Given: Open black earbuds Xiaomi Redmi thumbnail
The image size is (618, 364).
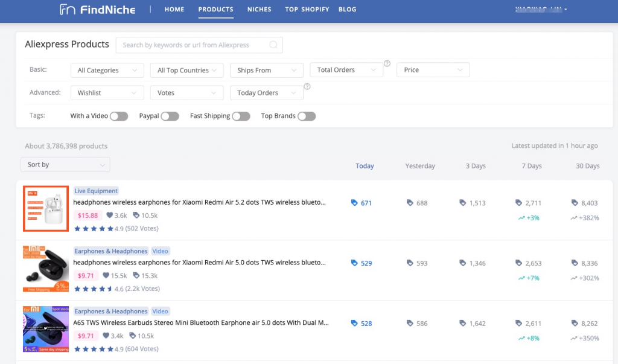Looking at the screenshot, I should coord(46,269).
